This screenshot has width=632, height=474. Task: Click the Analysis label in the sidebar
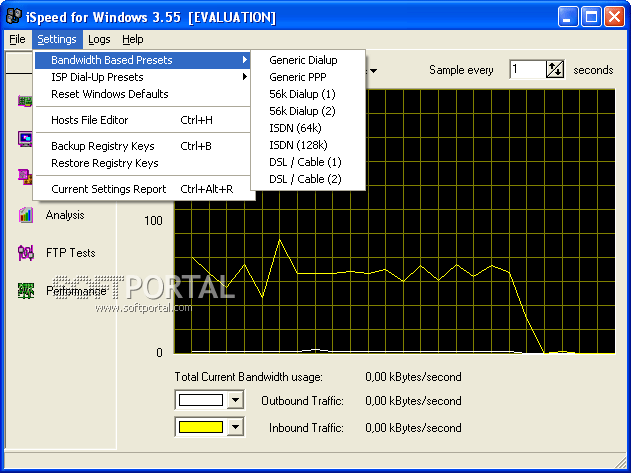65,215
